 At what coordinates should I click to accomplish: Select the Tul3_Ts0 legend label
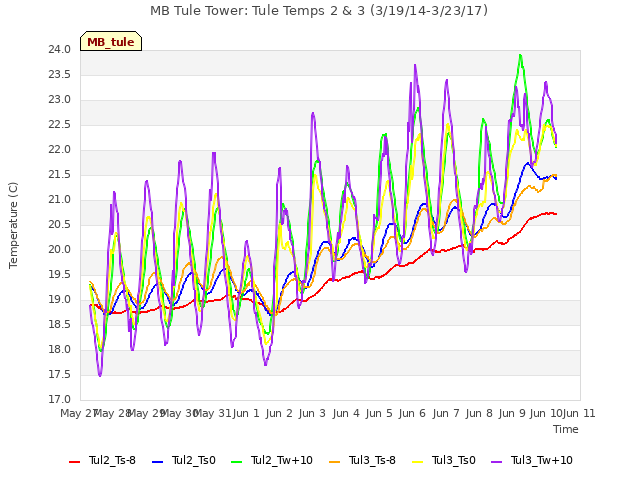[x=453, y=460]
